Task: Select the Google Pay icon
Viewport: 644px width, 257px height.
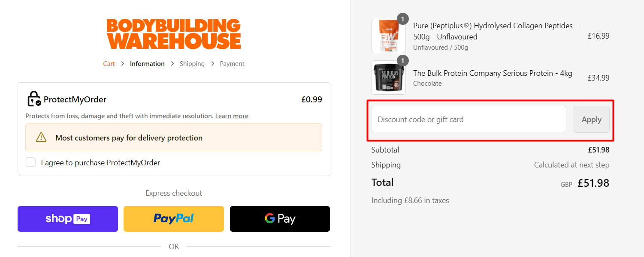Action: click(280, 218)
